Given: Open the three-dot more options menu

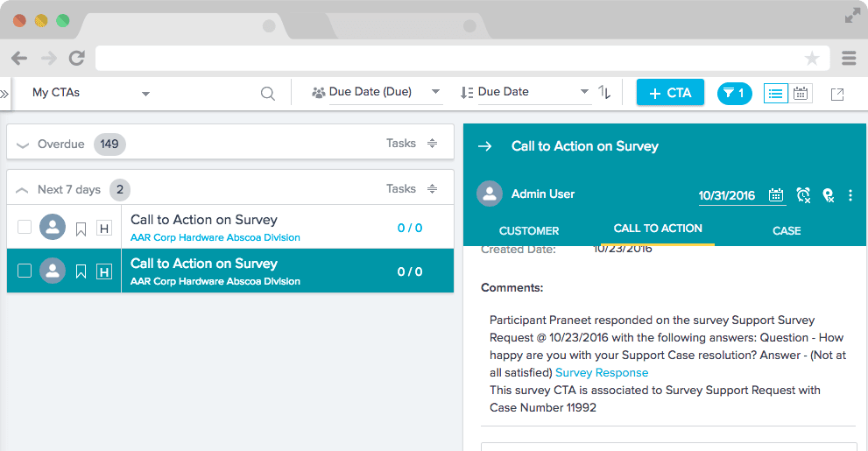Looking at the screenshot, I should (x=850, y=194).
